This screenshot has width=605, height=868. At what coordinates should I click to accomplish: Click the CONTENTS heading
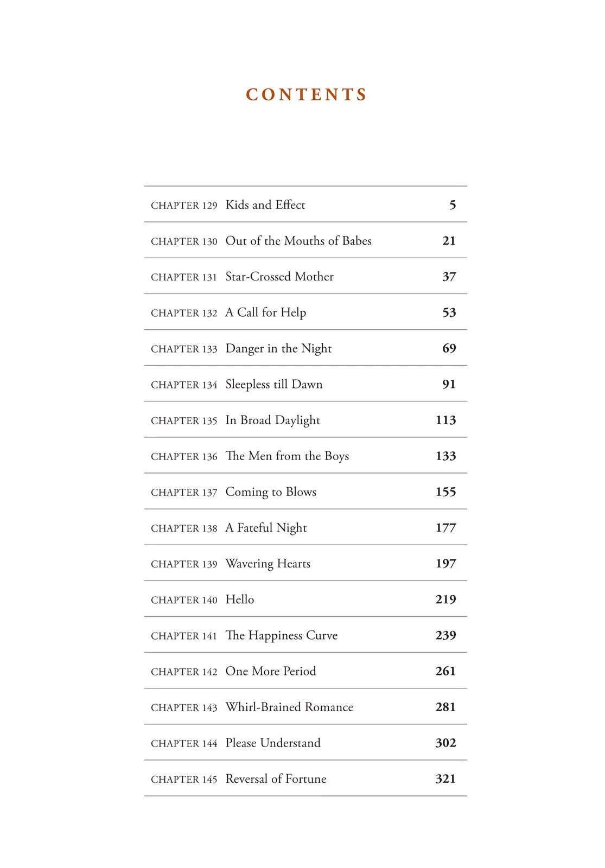pos(307,94)
